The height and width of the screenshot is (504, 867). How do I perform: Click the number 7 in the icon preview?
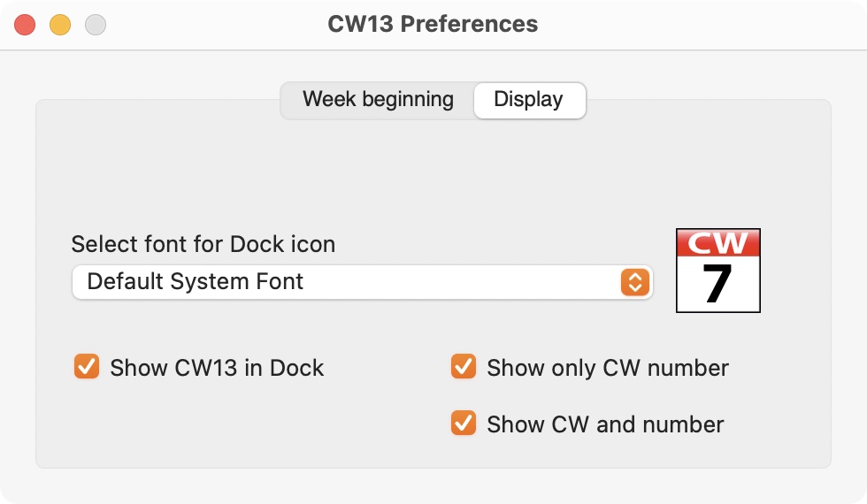tap(717, 284)
